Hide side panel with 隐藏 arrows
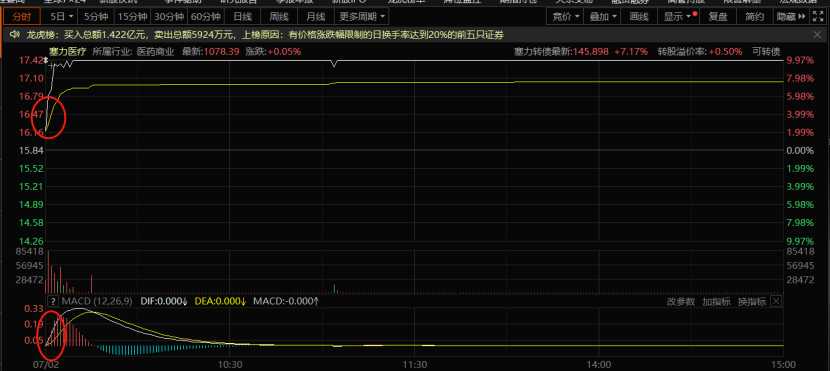The image size is (830, 371). (x=791, y=16)
